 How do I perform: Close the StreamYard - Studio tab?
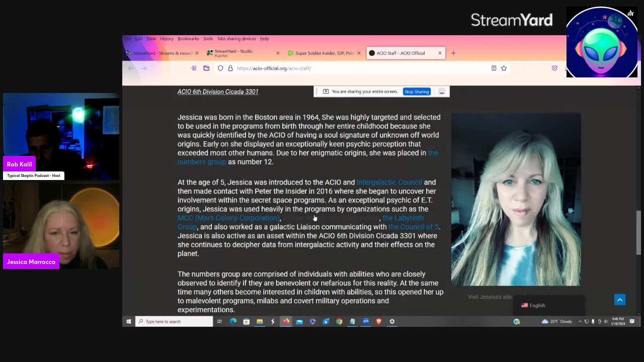(278, 53)
